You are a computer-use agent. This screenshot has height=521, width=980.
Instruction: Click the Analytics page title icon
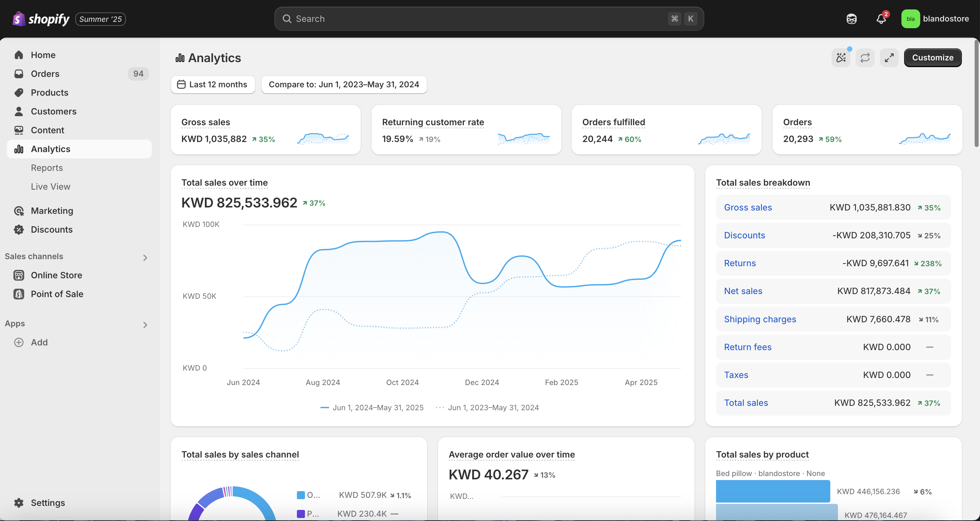(180, 58)
